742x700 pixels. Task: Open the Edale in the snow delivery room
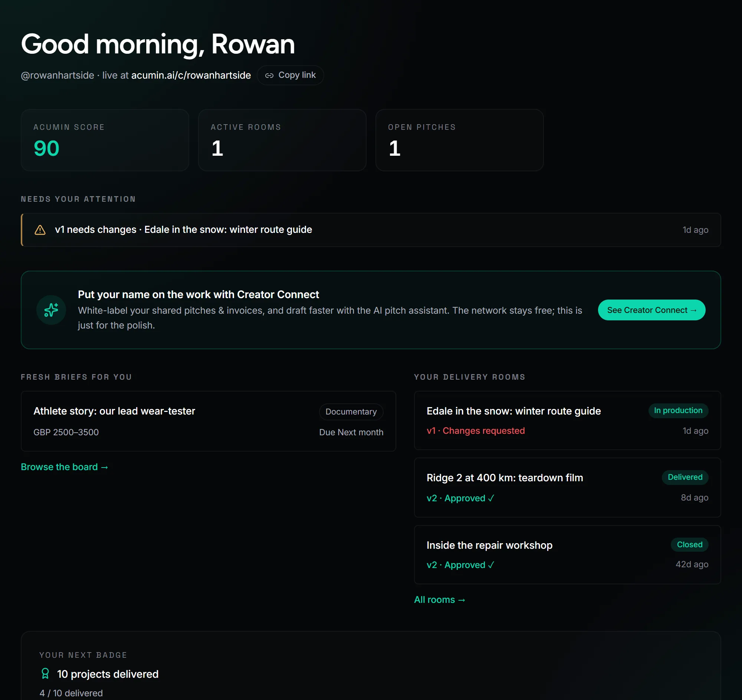(567, 420)
